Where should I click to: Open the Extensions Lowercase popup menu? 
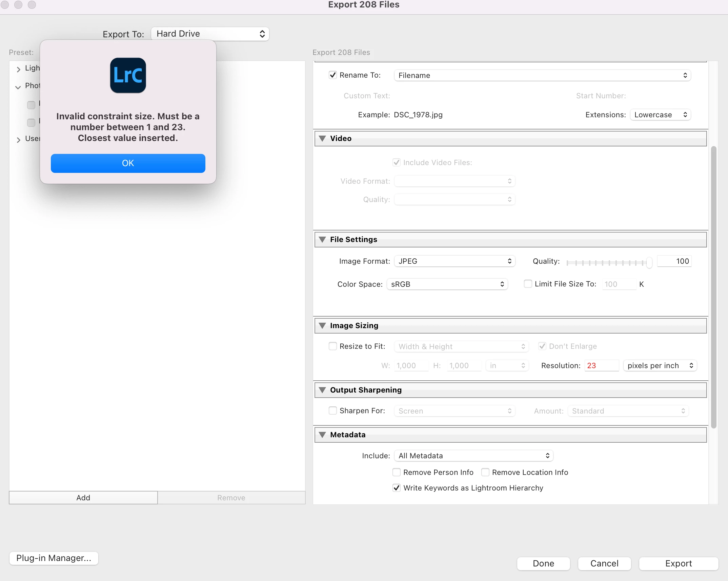click(x=660, y=115)
